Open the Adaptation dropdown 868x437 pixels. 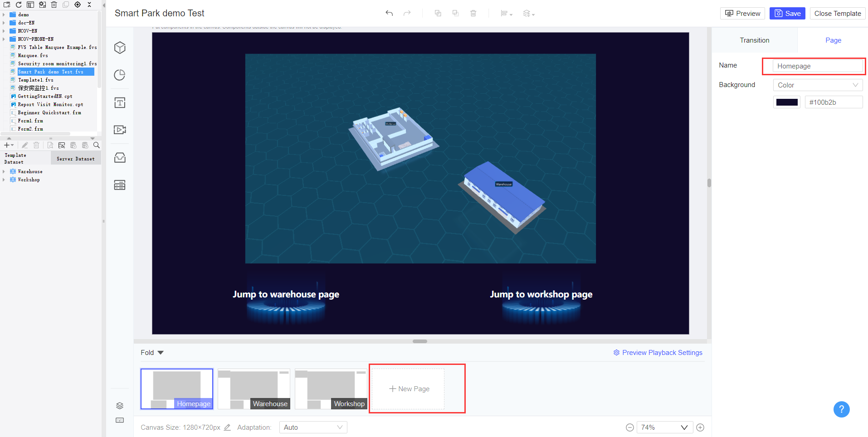[x=312, y=427]
